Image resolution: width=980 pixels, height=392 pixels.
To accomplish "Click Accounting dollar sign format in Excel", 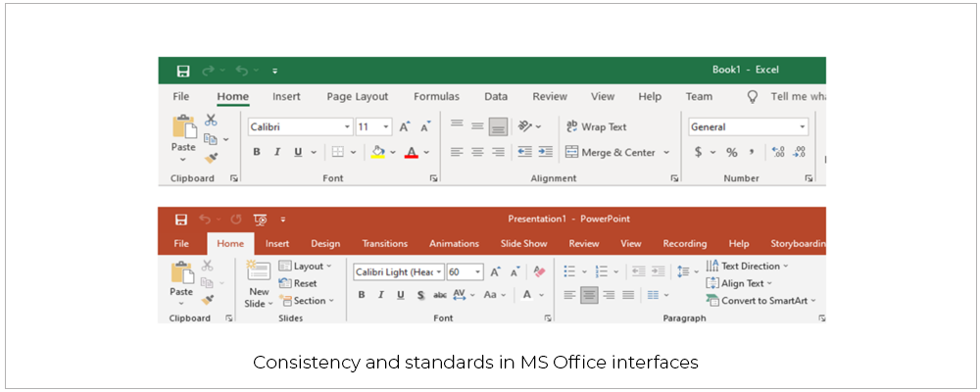I will (x=699, y=152).
